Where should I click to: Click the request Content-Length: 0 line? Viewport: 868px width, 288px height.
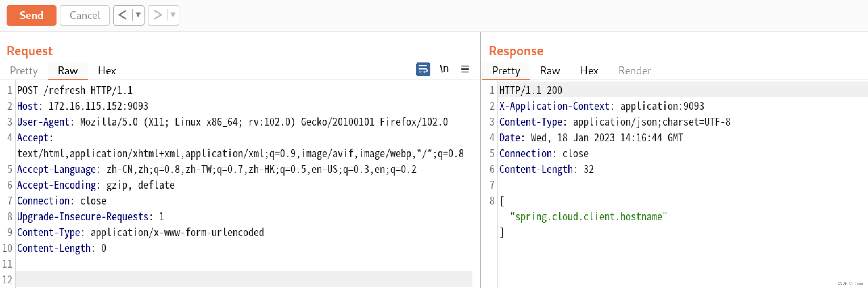(x=62, y=248)
